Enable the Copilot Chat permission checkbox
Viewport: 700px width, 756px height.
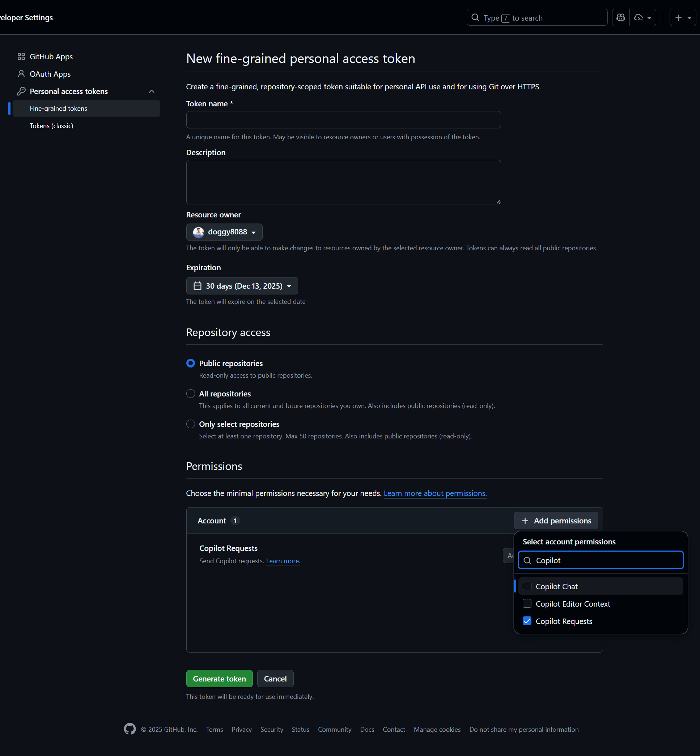click(527, 586)
